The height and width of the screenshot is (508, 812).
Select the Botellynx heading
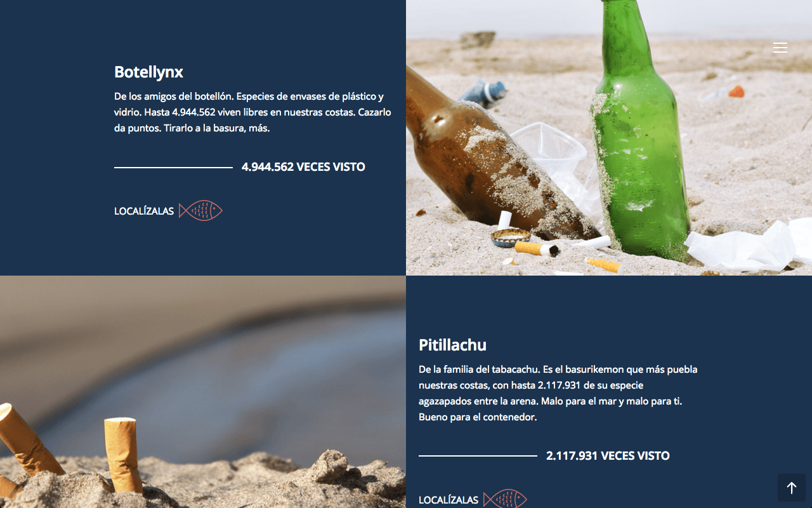[148, 72]
